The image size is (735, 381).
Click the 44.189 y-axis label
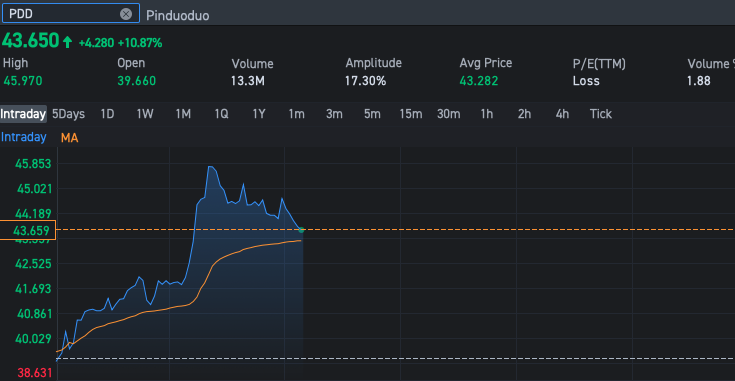(33, 214)
